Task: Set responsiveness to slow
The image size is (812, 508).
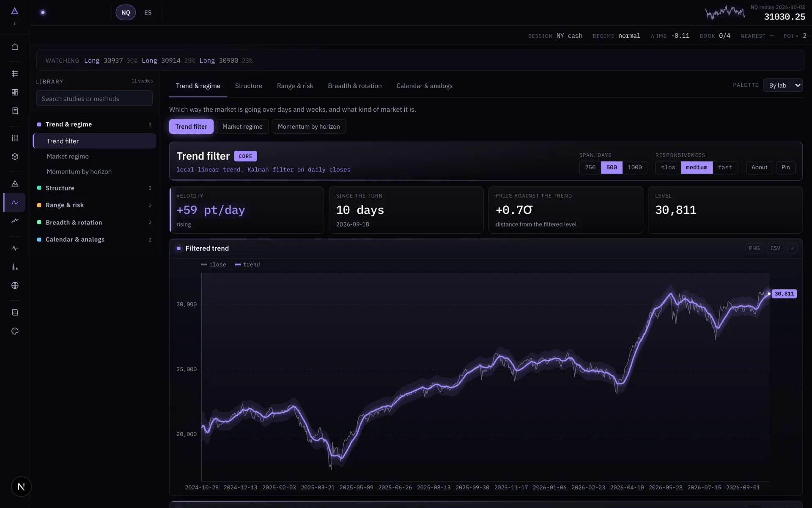Action: [668, 168]
